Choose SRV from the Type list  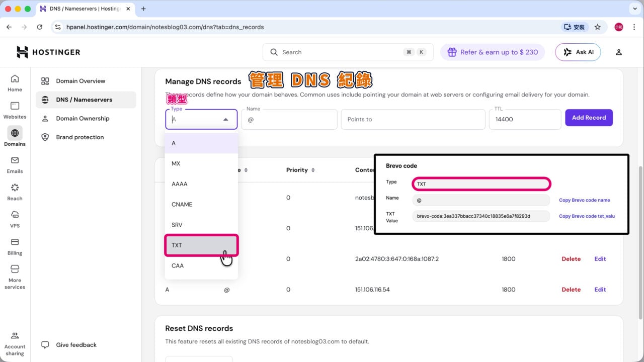tap(201, 225)
